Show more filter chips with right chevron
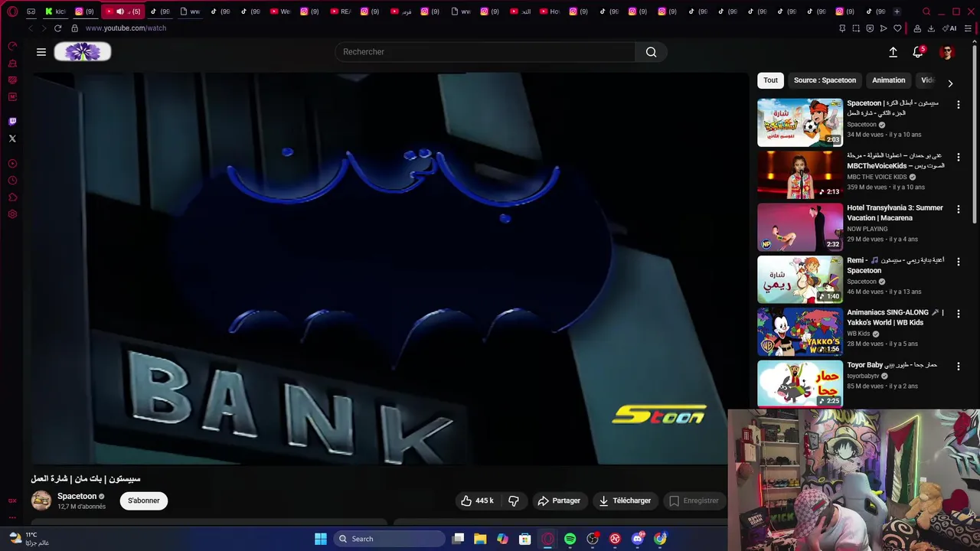 950,83
